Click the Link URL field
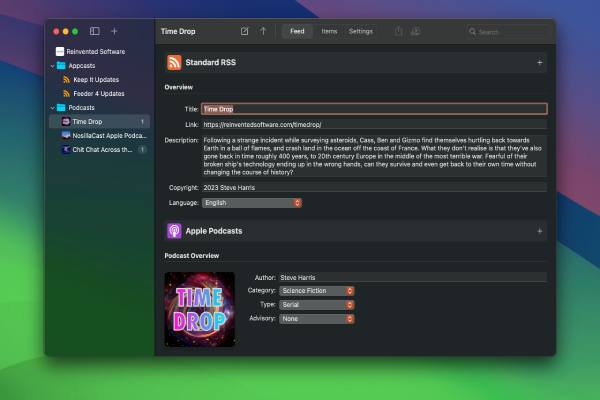The width and height of the screenshot is (600, 400). pyautogui.click(x=374, y=125)
